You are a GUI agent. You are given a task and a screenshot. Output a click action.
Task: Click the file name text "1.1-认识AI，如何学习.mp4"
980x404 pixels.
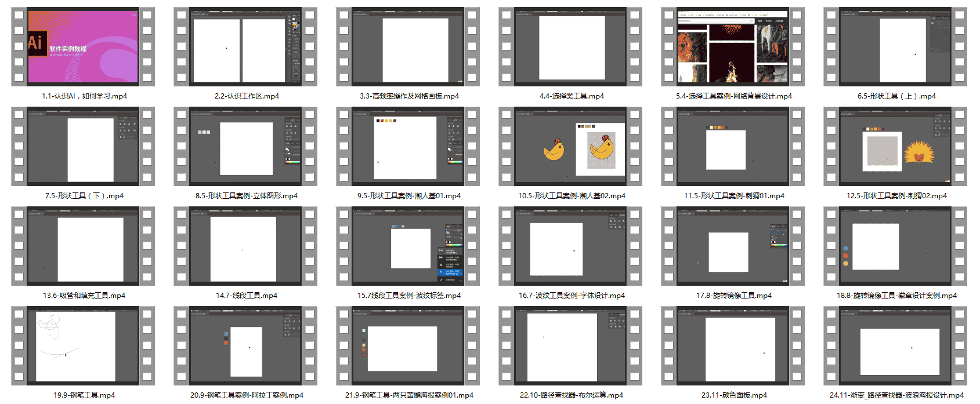pos(84,96)
